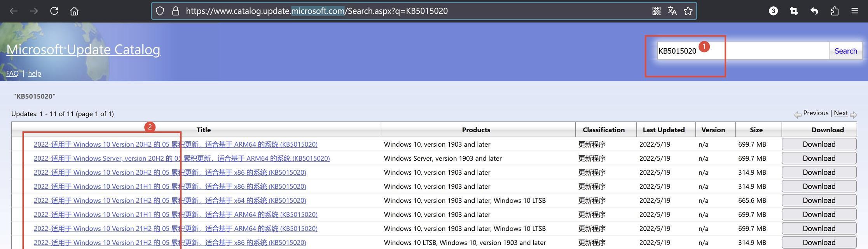This screenshot has width=868, height=249.
Task: Open the FAQ link
Action: pos(12,73)
